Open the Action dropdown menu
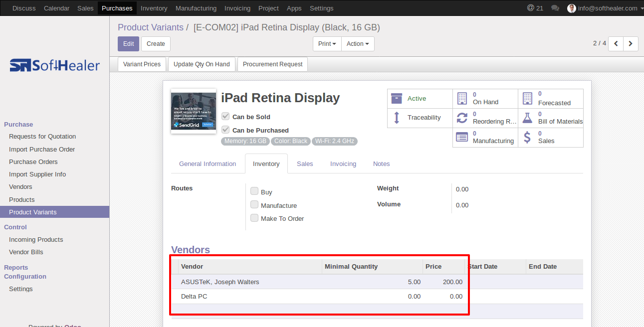Screen dimensions: 644x327 click(x=358, y=44)
